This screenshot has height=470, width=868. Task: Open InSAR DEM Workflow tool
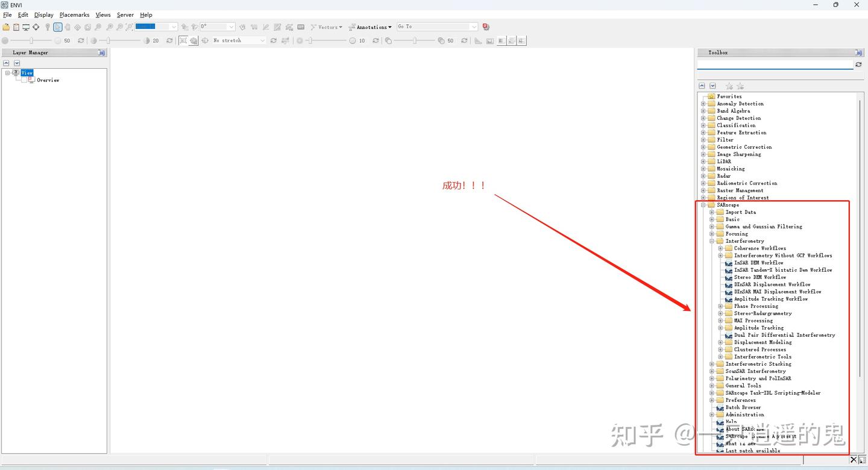pyautogui.click(x=758, y=263)
